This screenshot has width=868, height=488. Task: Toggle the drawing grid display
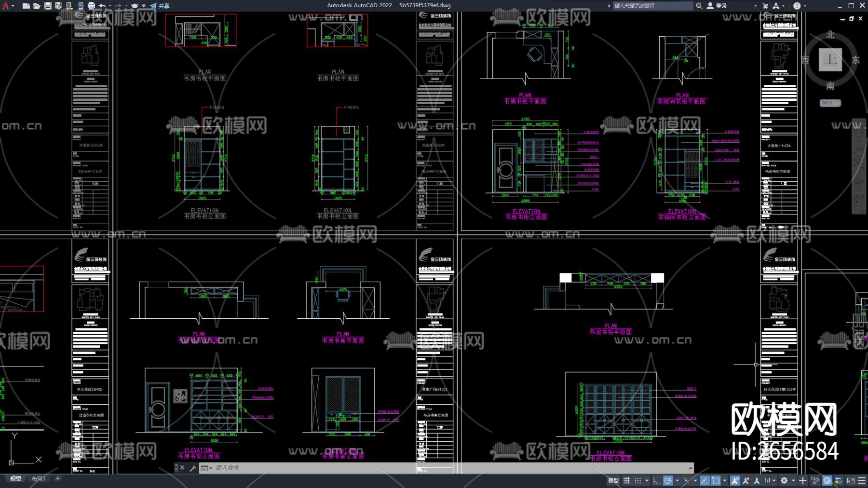click(627, 480)
